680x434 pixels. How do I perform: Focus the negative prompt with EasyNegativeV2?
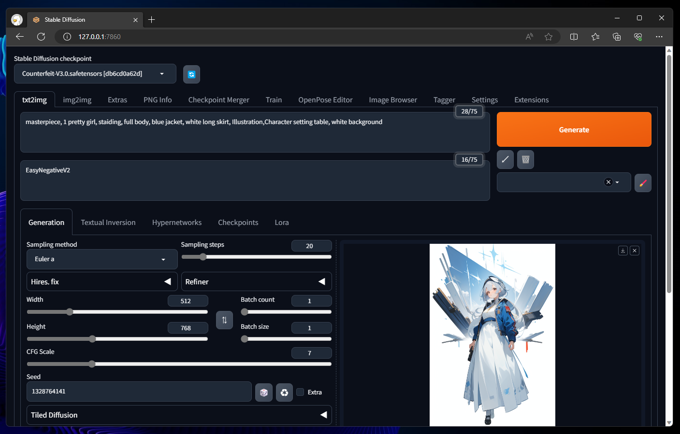[x=255, y=181]
